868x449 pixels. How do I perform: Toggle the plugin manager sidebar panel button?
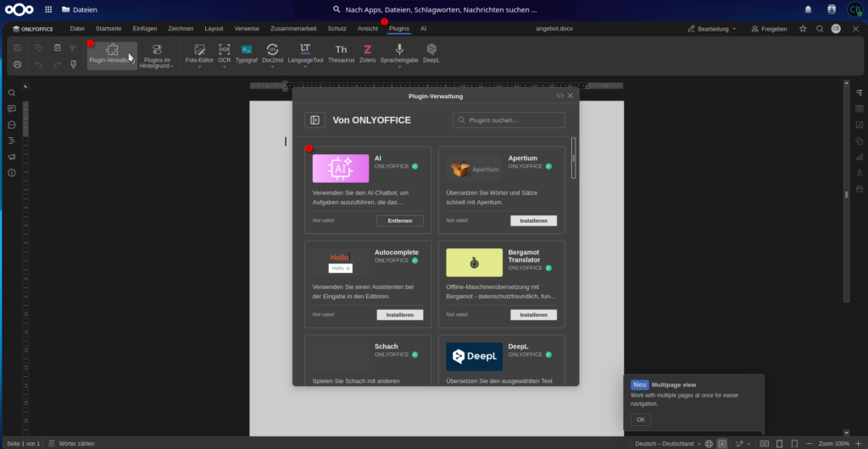[315, 120]
